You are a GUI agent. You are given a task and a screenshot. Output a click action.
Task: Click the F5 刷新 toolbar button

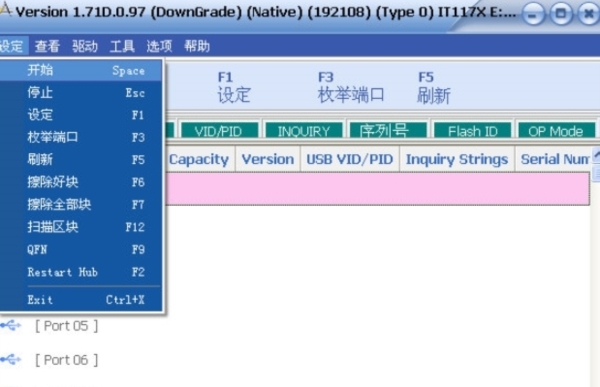434,88
